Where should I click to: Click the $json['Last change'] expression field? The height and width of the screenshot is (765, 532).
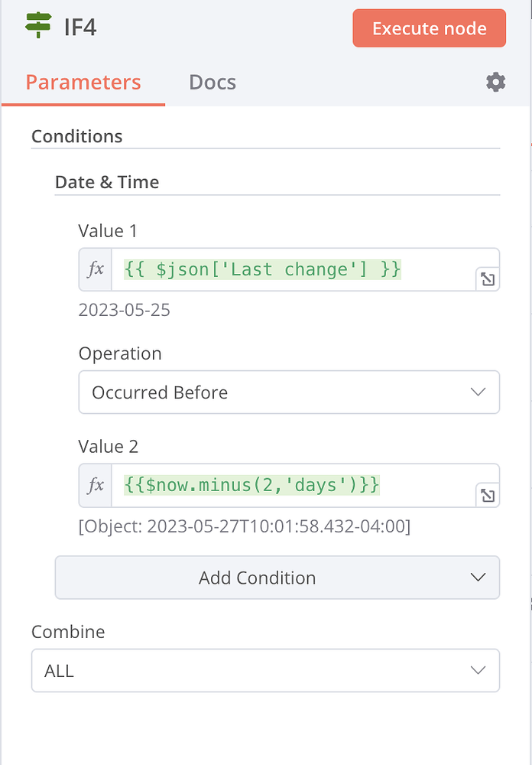(x=294, y=270)
